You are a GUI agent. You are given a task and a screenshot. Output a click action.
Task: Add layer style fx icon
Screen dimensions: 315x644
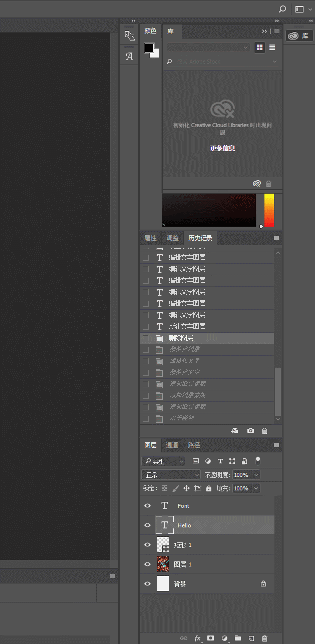[x=197, y=638]
